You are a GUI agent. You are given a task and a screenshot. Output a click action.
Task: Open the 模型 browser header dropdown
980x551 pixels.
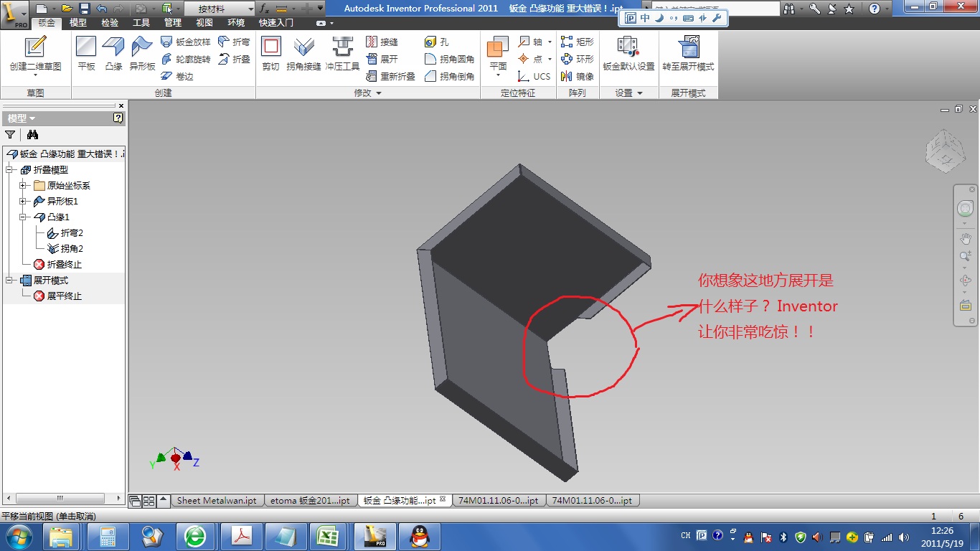coord(22,118)
